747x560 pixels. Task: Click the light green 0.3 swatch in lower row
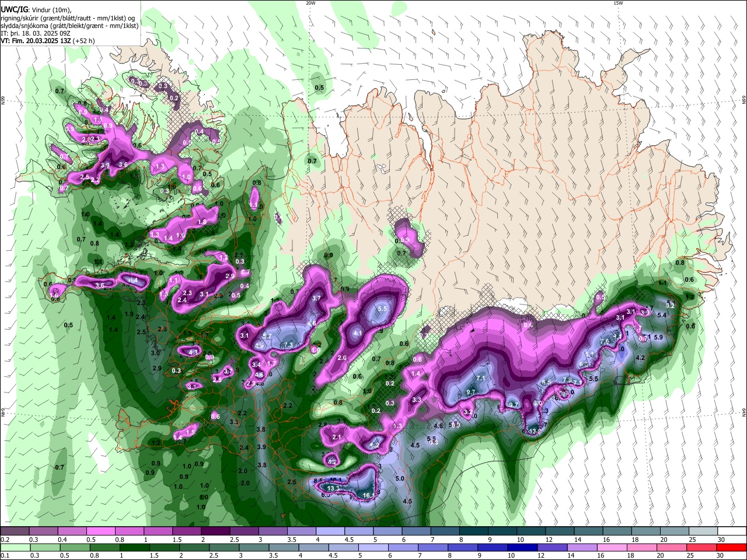(45, 547)
